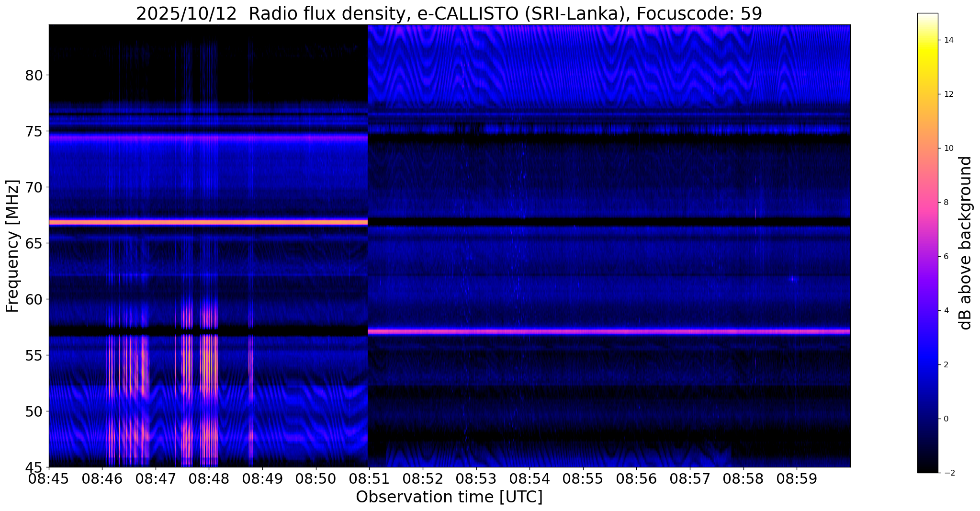
Task: Click the 'Observation time [UTC]' x-axis label
Action: coord(449,497)
